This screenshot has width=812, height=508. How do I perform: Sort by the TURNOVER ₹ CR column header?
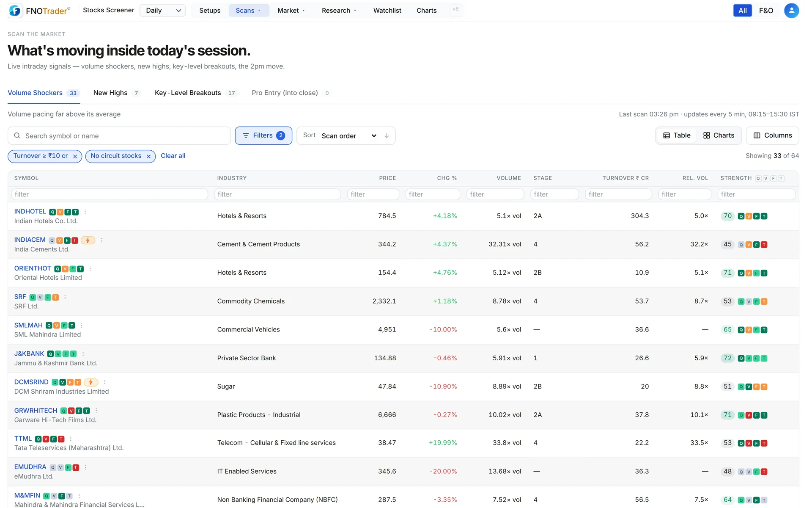coord(625,178)
